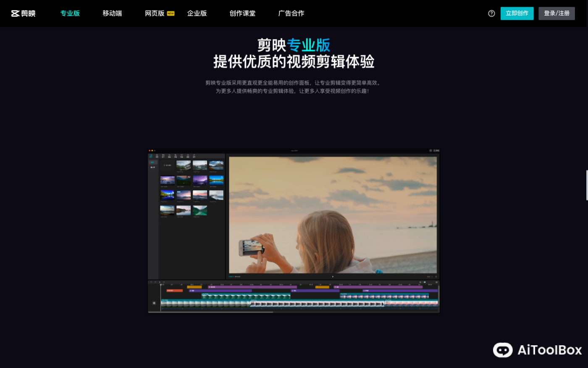Select the Effects panel icon in the toolbar
The height and width of the screenshot is (368, 588).
tap(176, 156)
